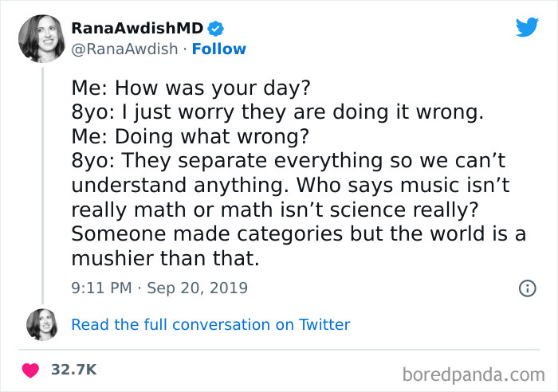Open the RanaAwdishMD display name

[137, 29]
